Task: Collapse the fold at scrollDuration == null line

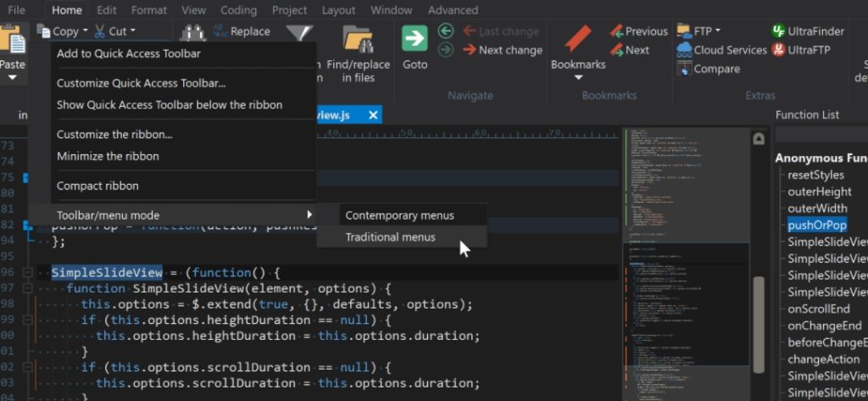Action: coord(27,367)
